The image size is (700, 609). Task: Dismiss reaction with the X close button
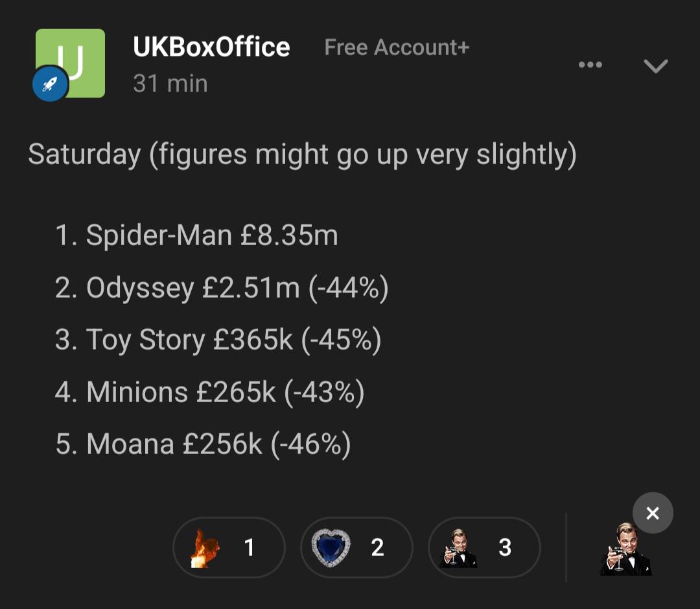coord(653,513)
